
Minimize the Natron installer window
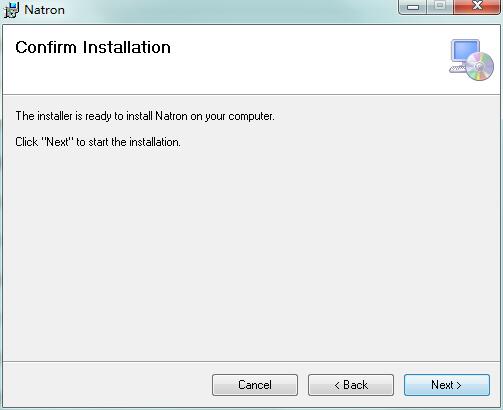click(413, 7)
